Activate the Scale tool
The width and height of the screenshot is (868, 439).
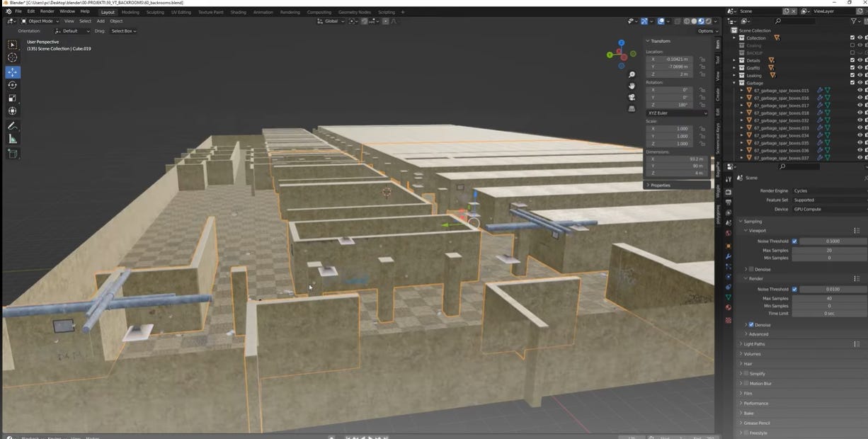point(13,98)
